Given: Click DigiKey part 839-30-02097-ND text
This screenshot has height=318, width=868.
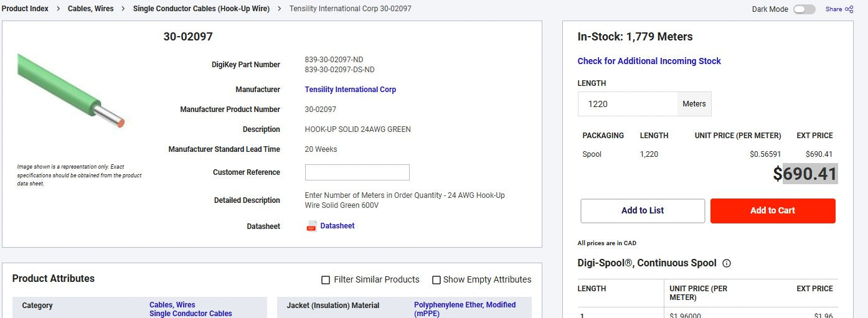Looking at the screenshot, I should pyautogui.click(x=334, y=60).
